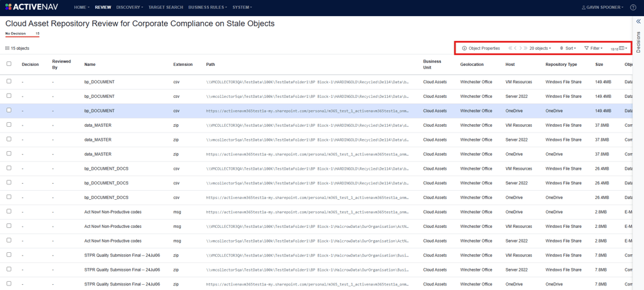Go to first page of results
This screenshot has width=644, height=290.
point(510,49)
